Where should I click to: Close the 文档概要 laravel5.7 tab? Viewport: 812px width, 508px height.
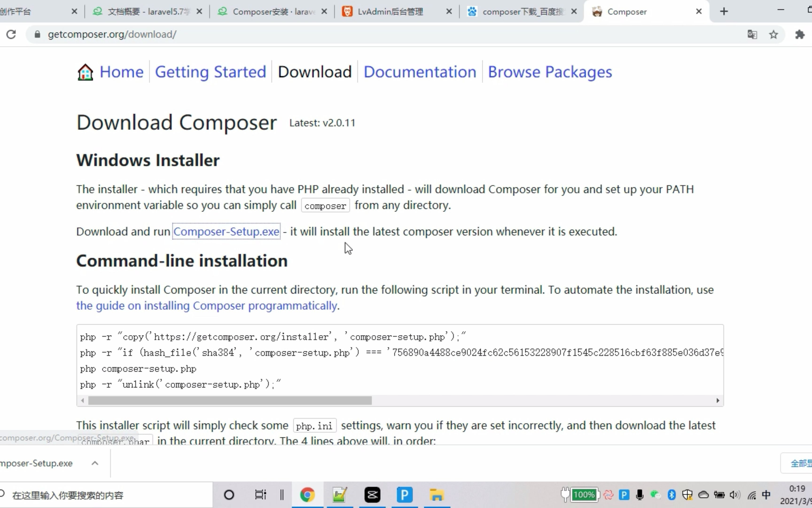click(x=199, y=12)
